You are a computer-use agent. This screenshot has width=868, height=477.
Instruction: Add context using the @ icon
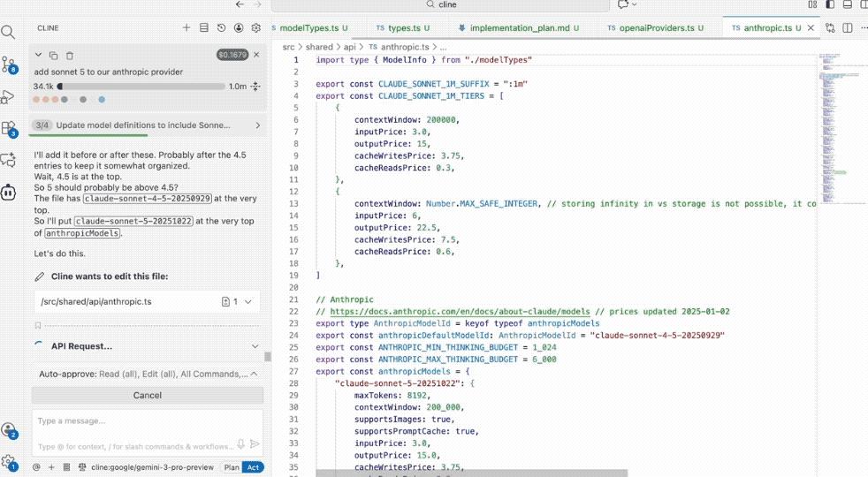click(36, 467)
